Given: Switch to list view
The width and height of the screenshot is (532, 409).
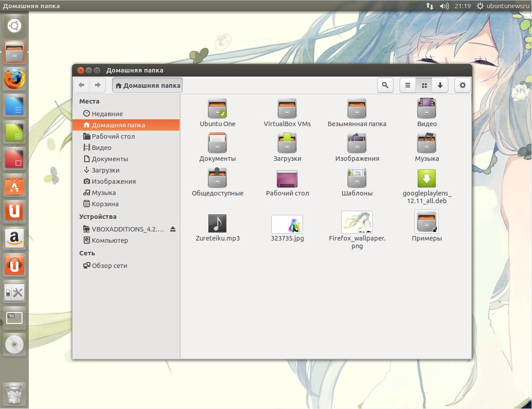Looking at the screenshot, I should tap(408, 85).
